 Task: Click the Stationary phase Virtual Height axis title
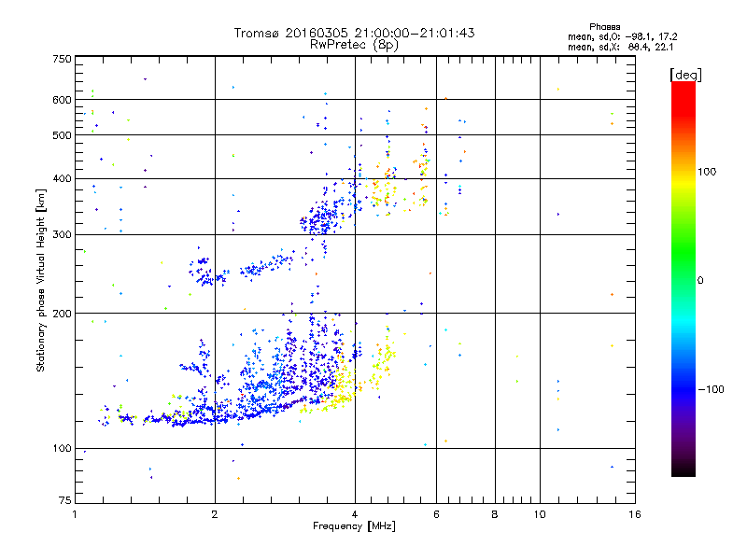[41, 280]
